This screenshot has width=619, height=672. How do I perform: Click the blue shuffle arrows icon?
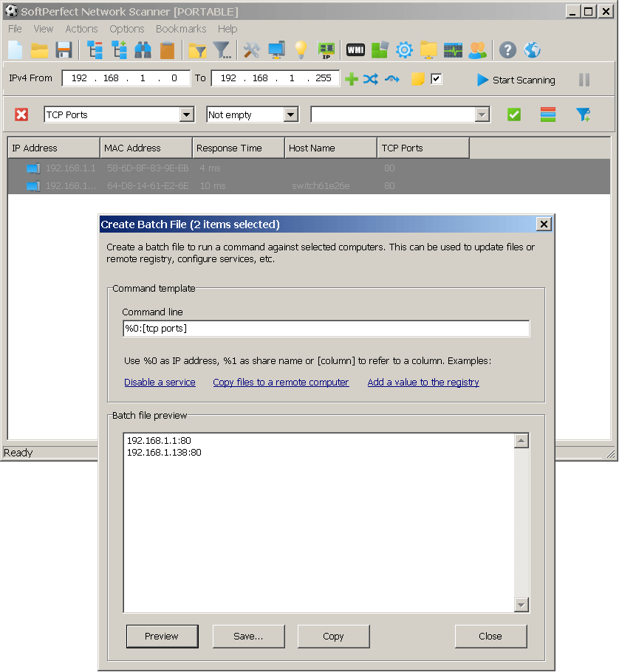click(x=371, y=79)
